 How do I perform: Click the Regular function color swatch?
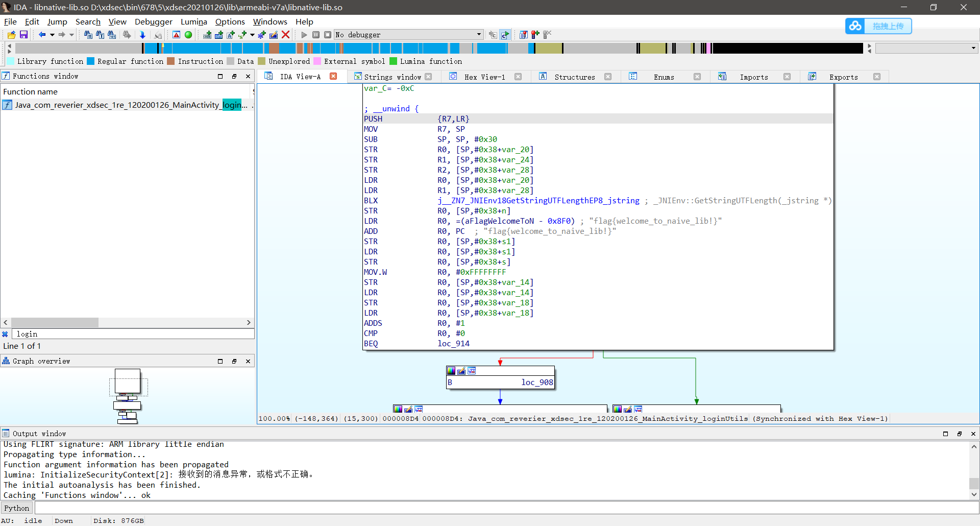point(90,61)
